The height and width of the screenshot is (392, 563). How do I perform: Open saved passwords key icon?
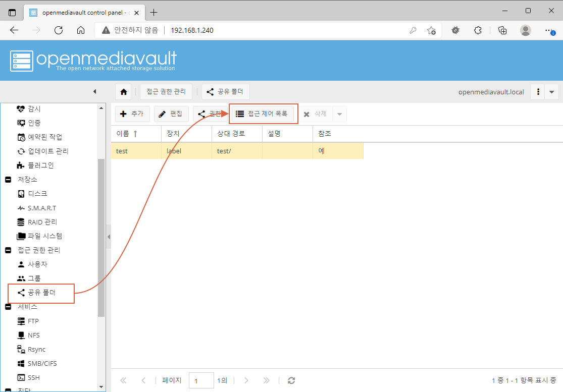click(413, 30)
